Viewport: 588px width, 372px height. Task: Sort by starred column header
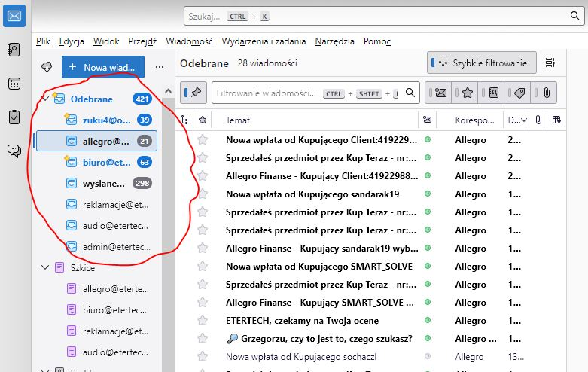203,120
